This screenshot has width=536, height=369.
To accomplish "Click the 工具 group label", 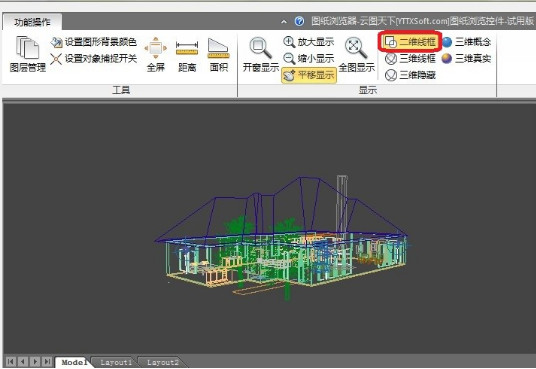I will tap(121, 90).
